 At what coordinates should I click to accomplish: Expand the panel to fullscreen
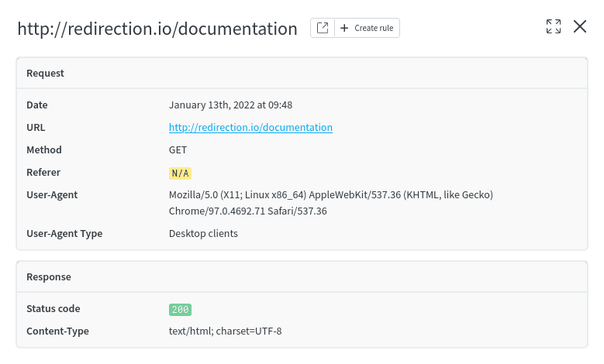tap(554, 26)
